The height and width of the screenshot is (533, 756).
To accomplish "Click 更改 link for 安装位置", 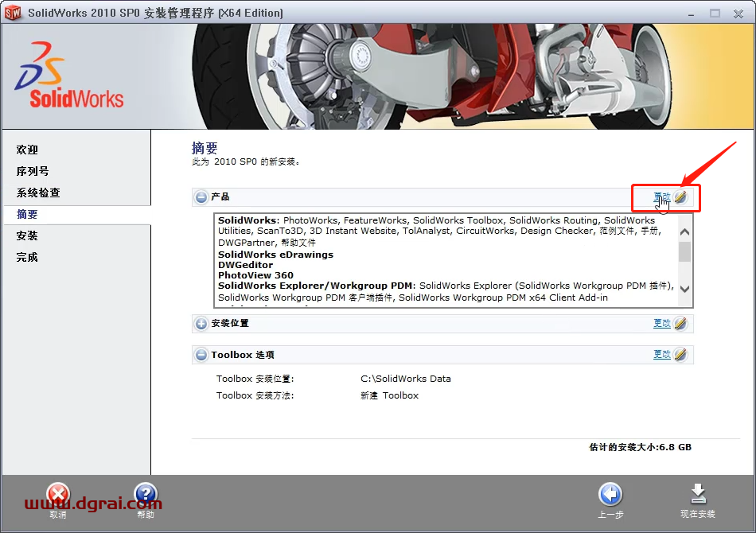I will tap(662, 323).
